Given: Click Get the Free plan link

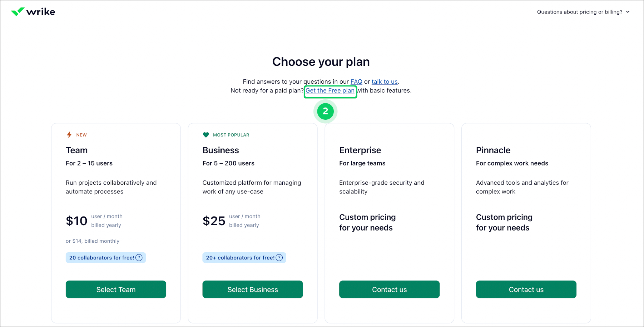Looking at the screenshot, I should 330,90.
